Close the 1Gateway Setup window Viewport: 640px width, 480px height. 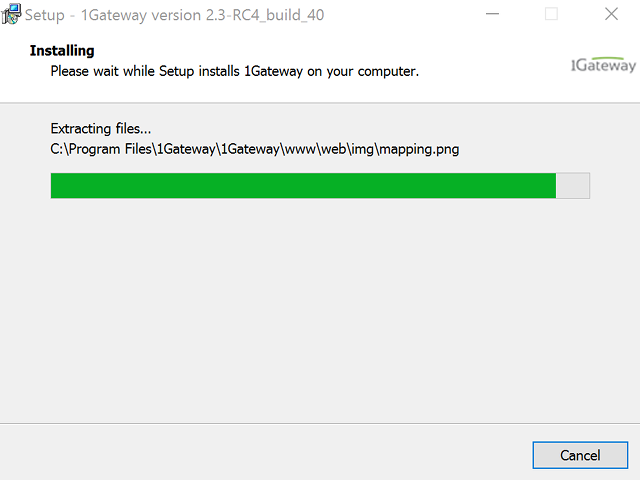[610, 15]
